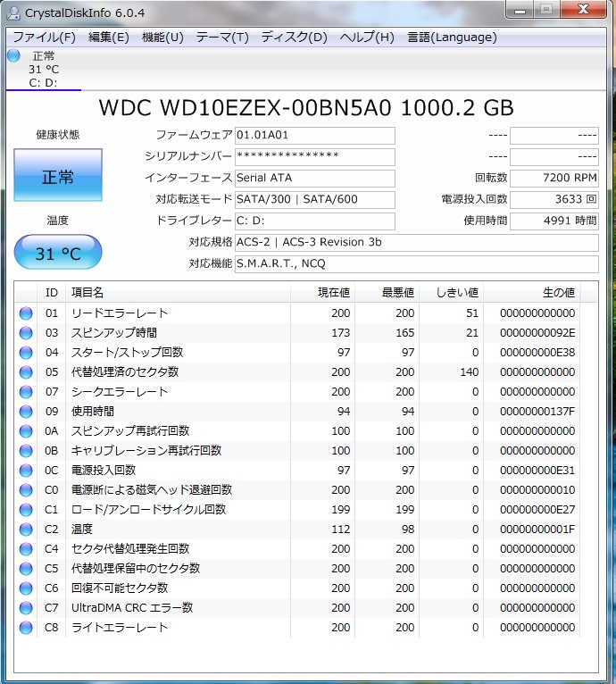
Task: Minimize the CrystalDiskInfo window
Action: tap(520, 10)
